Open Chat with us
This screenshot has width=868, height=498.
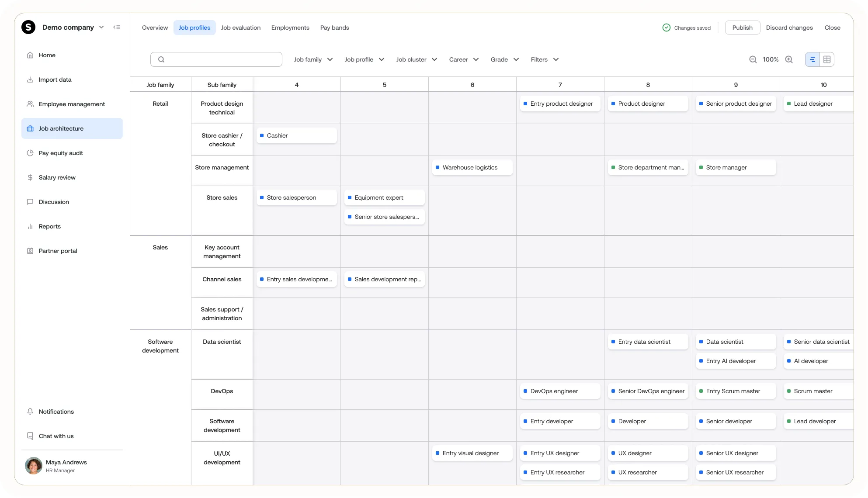(56, 436)
